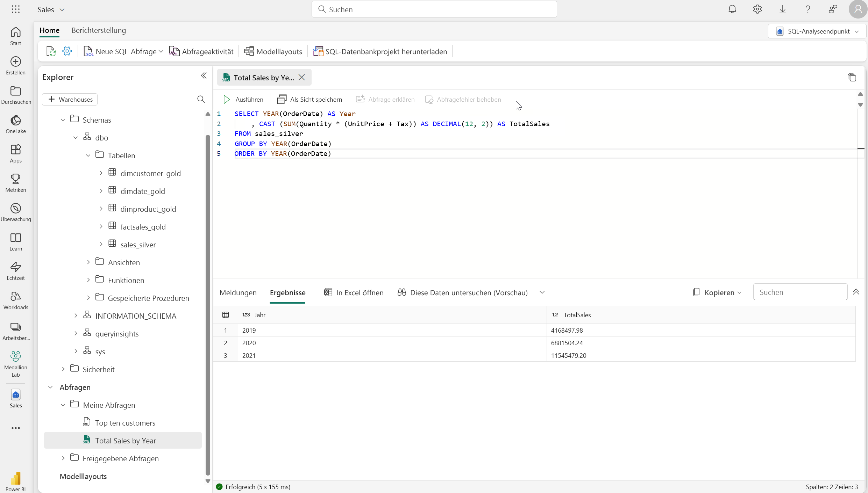Expand the Funktionen folder in Explorer
Image resolution: width=868 pixels, height=493 pixels.
point(88,280)
